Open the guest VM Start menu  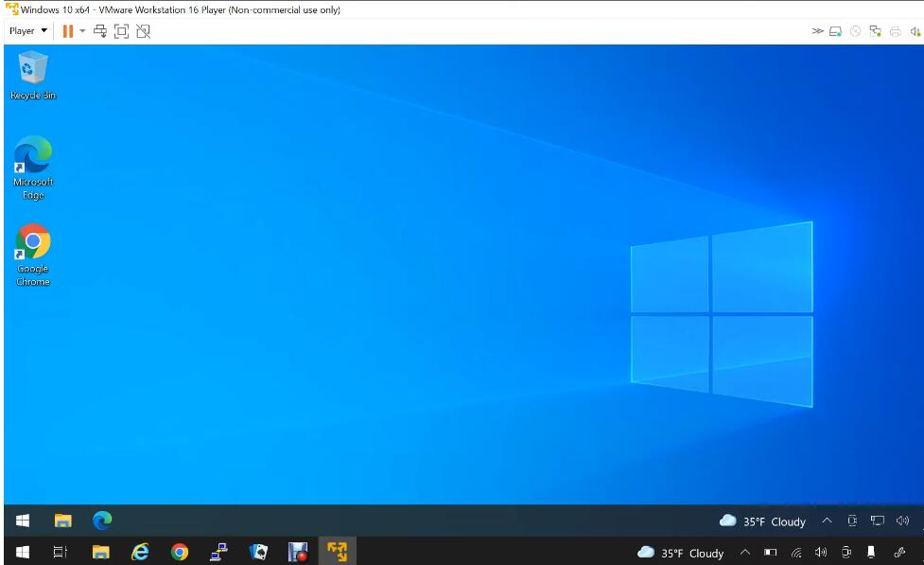pyautogui.click(x=23, y=521)
